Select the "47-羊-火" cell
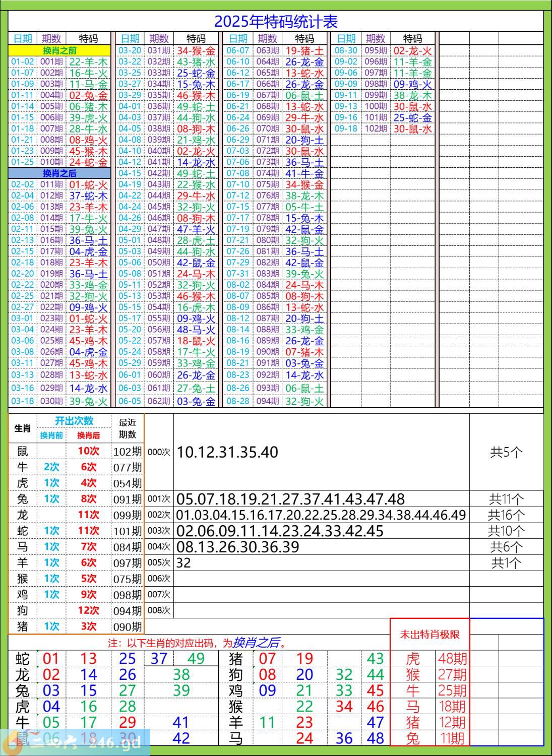This screenshot has width=552, height=756. (196, 229)
